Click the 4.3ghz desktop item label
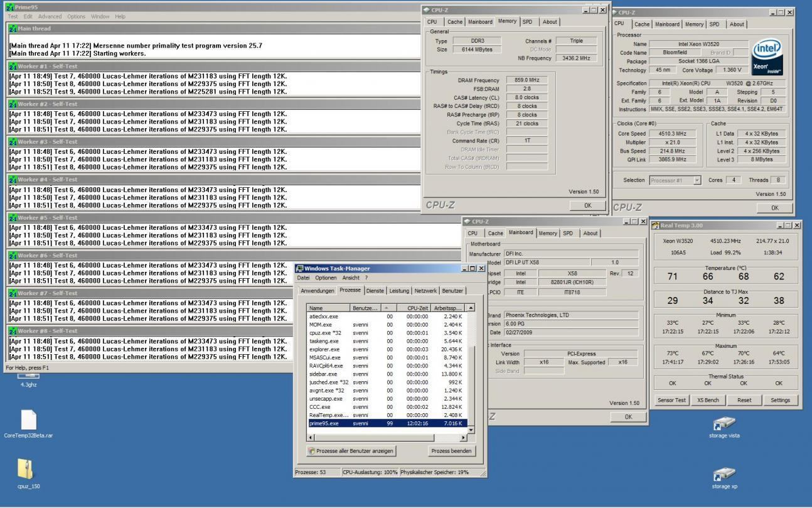 point(28,385)
